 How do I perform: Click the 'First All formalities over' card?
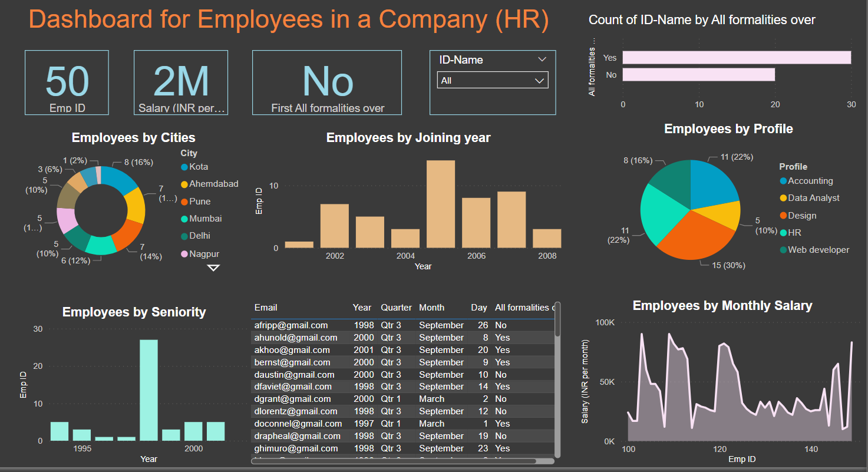326,82
